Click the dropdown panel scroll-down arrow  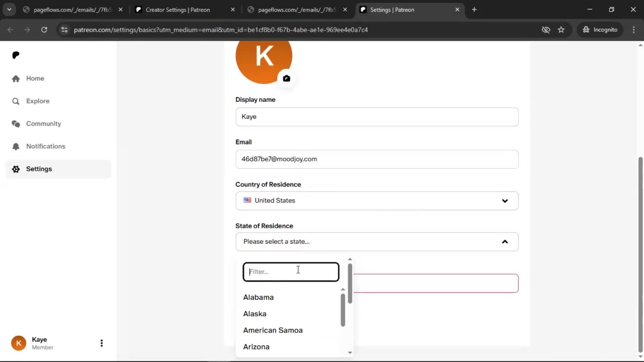tap(350, 353)
